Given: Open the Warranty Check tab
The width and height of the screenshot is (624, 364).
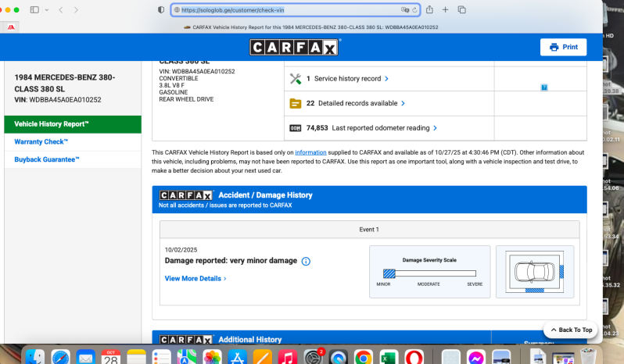Looking at the screenshot, I should (41, 141).
